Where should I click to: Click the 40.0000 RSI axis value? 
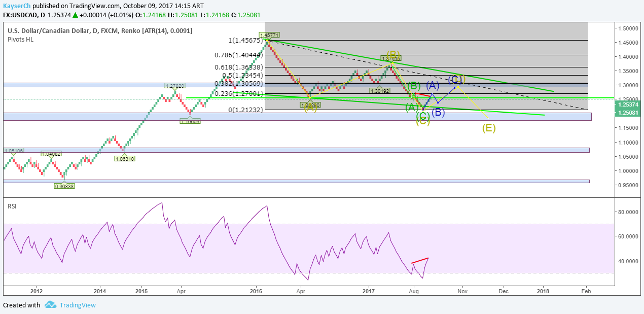[x=628, y=261]
